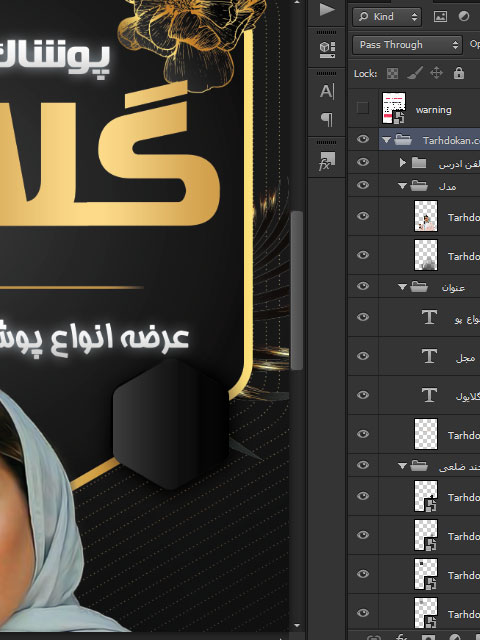
Task: Click T icon of مجل text layer
Action: tap(429, 356)
